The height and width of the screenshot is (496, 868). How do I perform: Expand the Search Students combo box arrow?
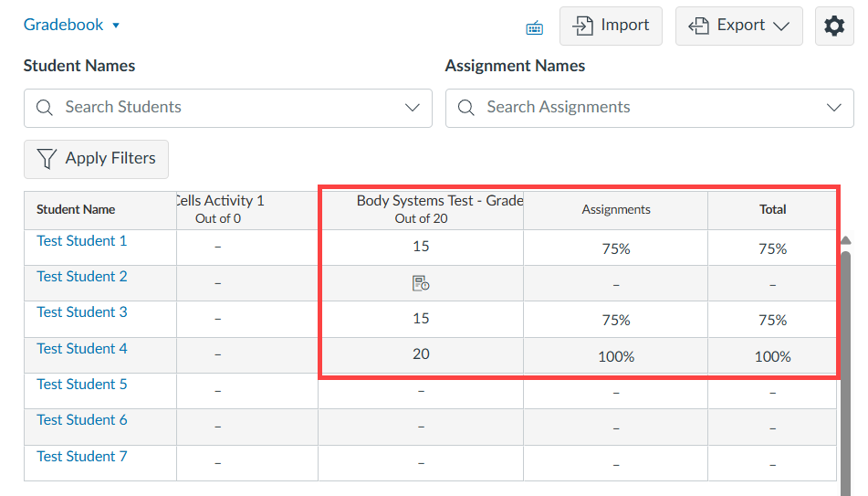tap(413, 108)
